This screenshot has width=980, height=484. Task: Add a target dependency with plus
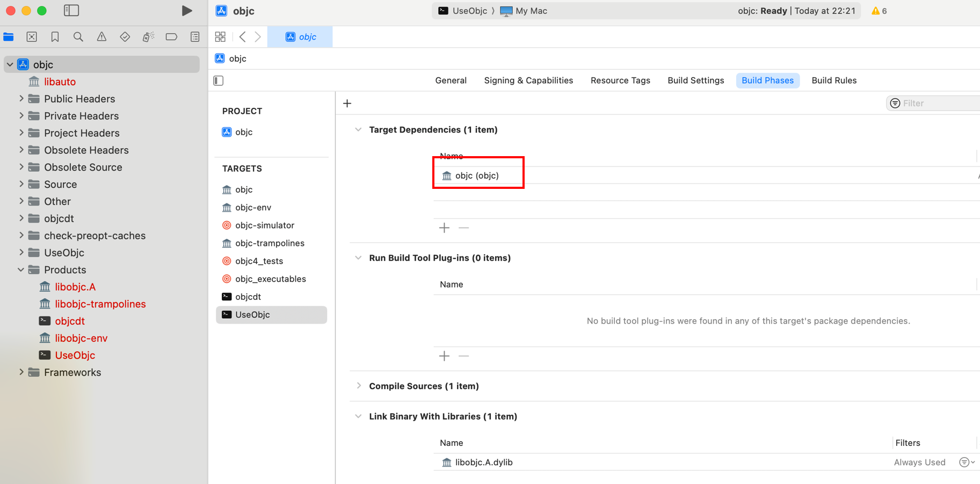(x=444, y=228)
